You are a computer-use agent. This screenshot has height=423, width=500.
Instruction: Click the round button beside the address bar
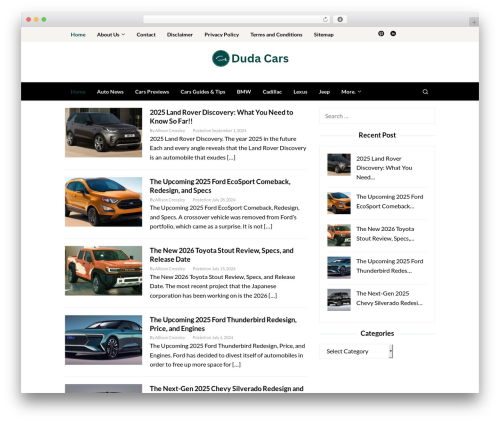[x=340, y=19]
